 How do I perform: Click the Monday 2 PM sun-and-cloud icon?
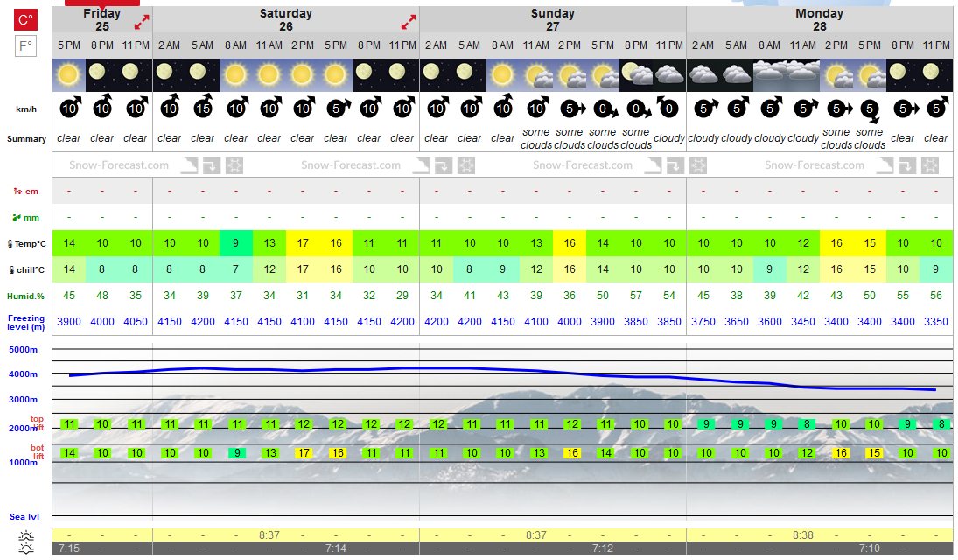pos(836,74)
